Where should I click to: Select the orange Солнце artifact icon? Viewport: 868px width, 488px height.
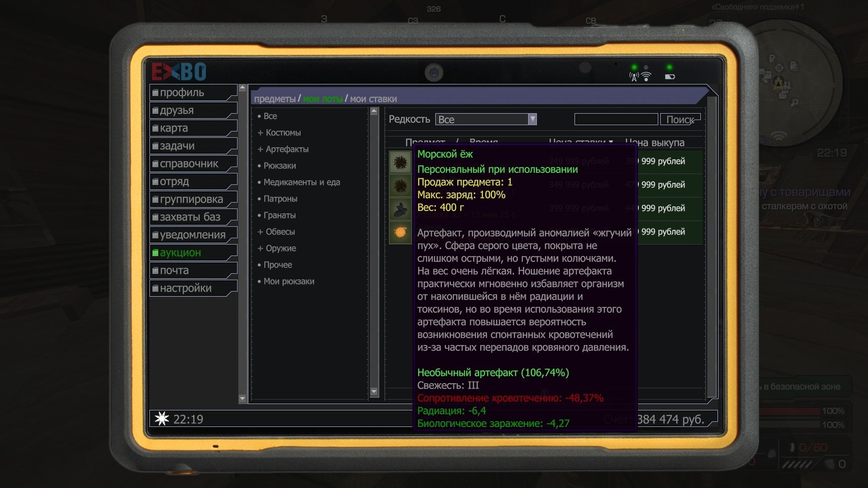pos(400,232)
